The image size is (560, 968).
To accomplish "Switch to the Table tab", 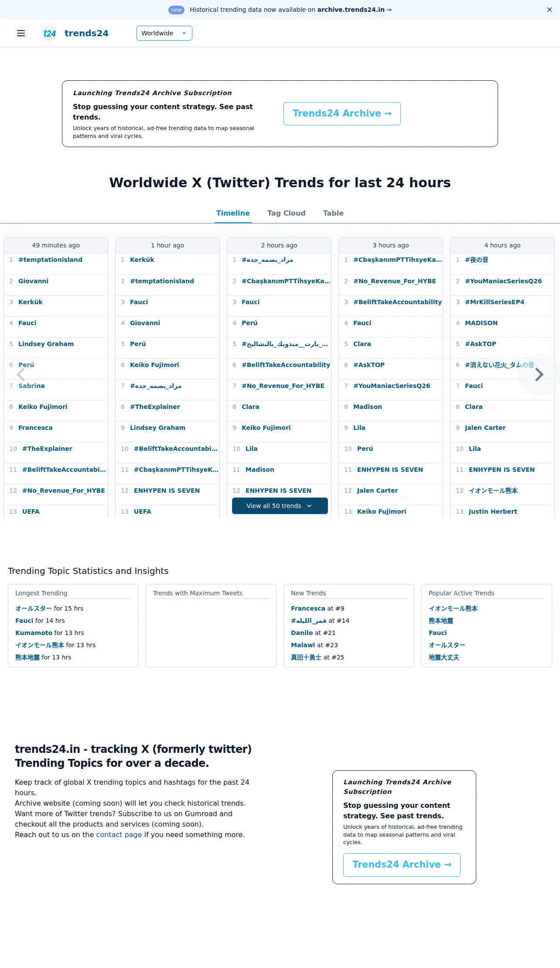I will [x=333, y=213].
